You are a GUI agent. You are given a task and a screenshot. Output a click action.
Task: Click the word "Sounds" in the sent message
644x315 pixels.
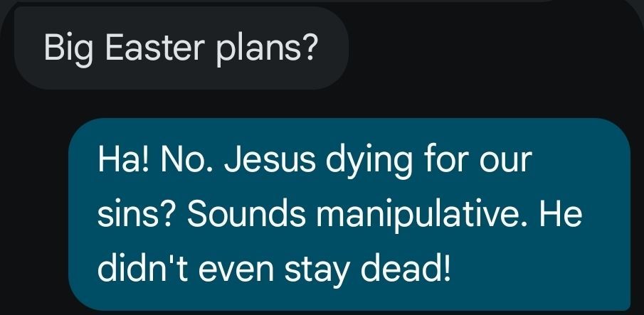[x=246, y=215]
